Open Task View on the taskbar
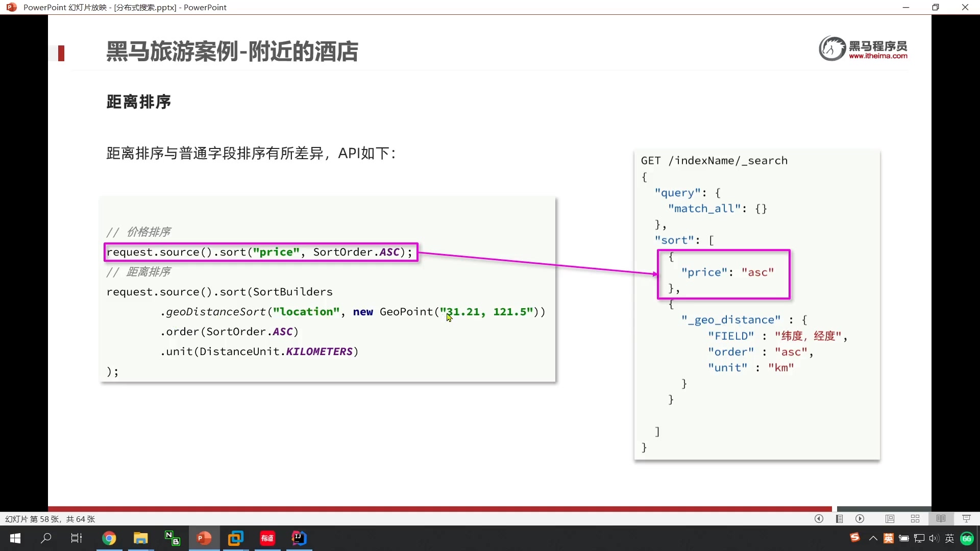The image size is (980, 551). coord(77,538)
